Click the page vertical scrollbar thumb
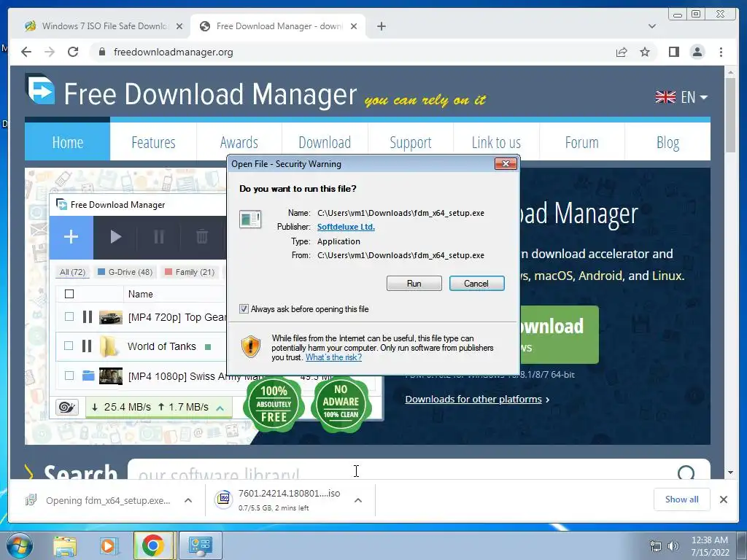 pyautogui.click(x=730, y=114)
